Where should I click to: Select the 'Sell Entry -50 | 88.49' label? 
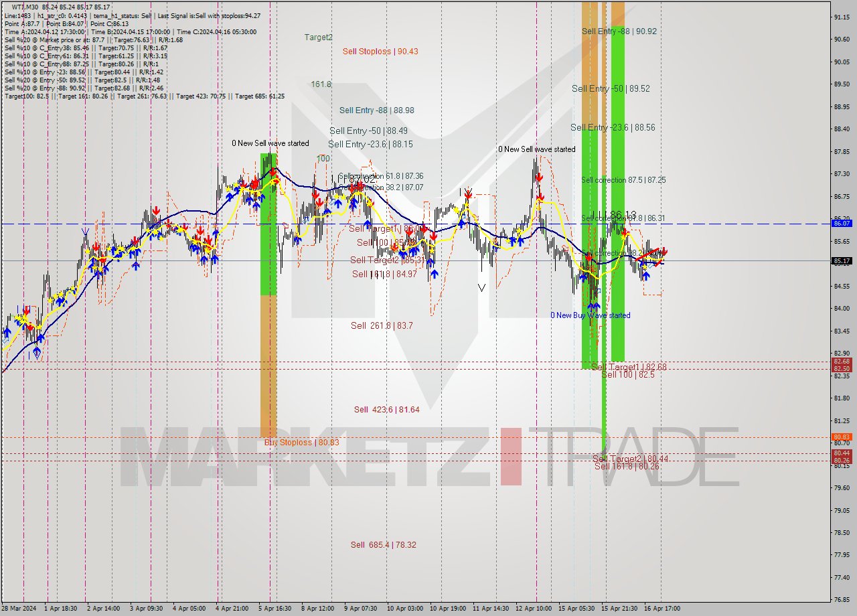368,131
